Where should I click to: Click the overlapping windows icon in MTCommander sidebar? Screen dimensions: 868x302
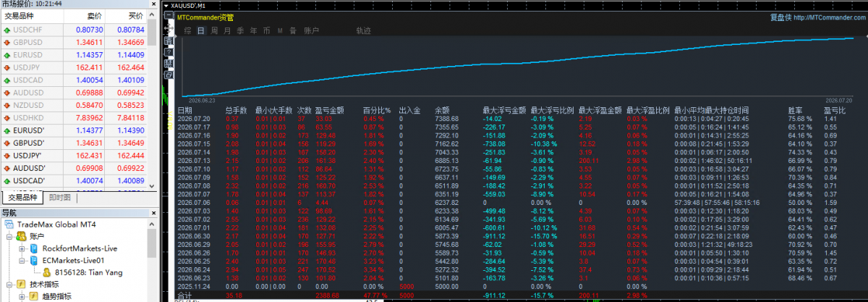[x=169, y=75]
